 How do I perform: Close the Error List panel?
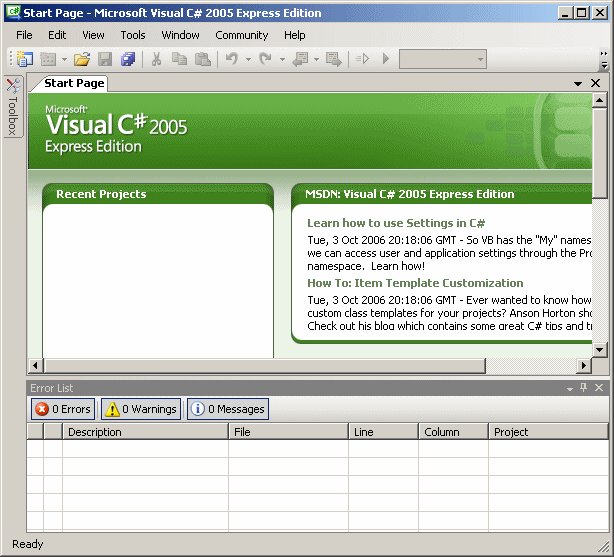click(599, 388)
